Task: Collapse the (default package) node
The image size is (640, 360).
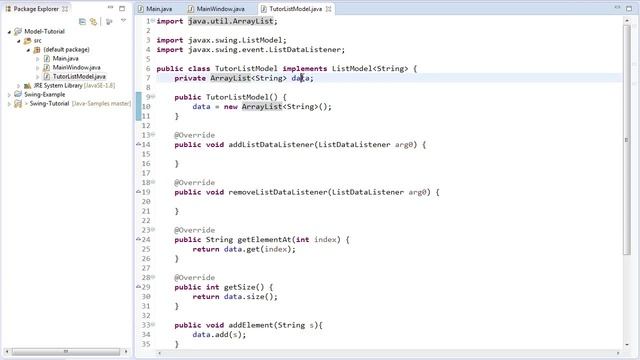Action: coord(28,50)
